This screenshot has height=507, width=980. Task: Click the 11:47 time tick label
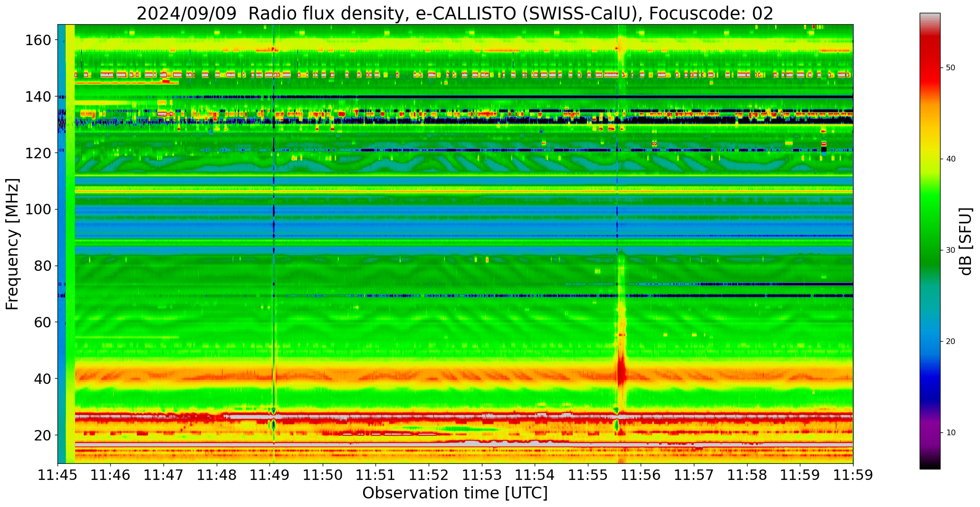coord(164,476)
